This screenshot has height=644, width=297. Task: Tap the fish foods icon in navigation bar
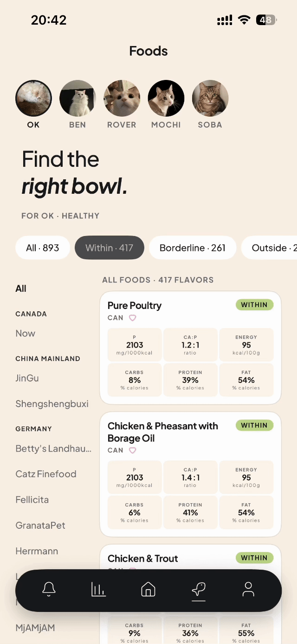coord(198,589)
